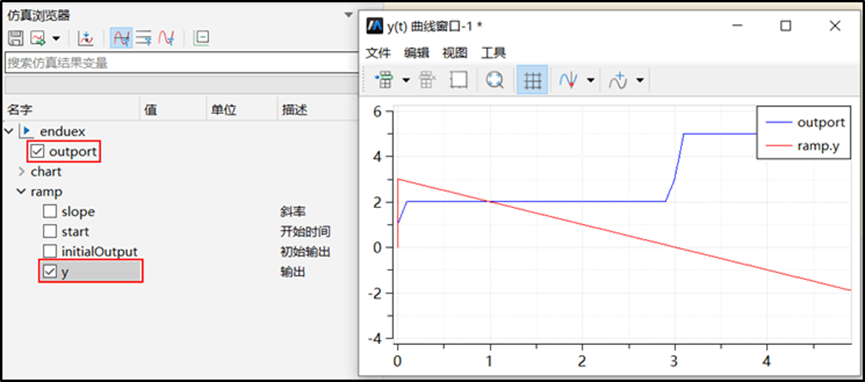Click the add sub-window grid icon
Viewport: 865px width, 382px height.
[384, 80]
